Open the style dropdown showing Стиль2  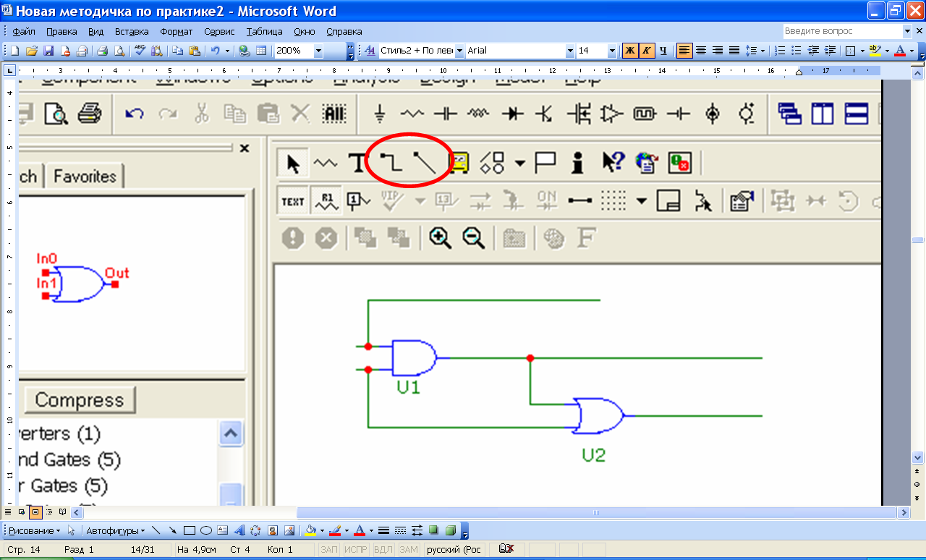(459, 51)
